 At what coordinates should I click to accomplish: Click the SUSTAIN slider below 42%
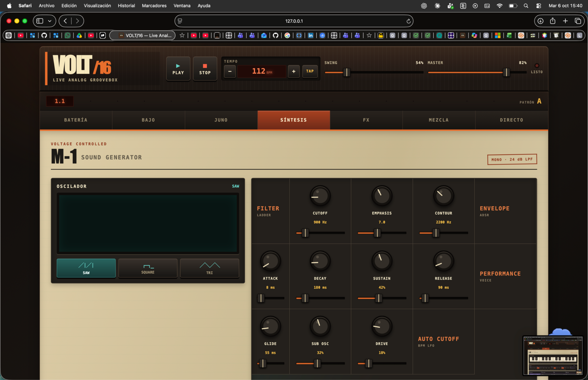point(382,298)
